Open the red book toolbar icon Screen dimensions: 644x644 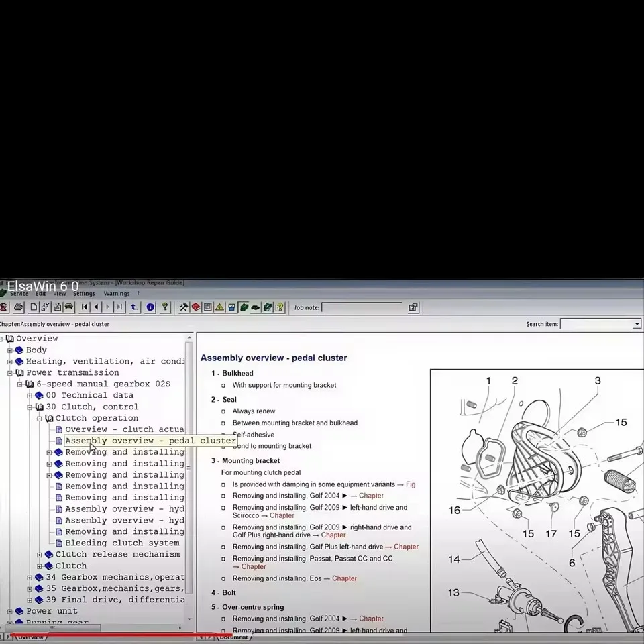tap(196, 307)
